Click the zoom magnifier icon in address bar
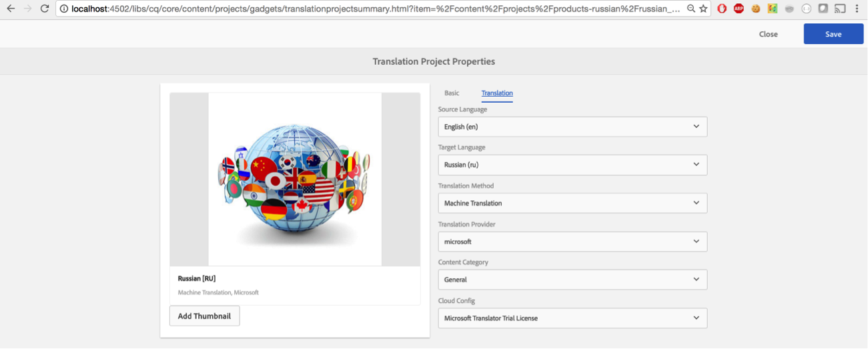868x349 pixels. click(x=691, y=9)
